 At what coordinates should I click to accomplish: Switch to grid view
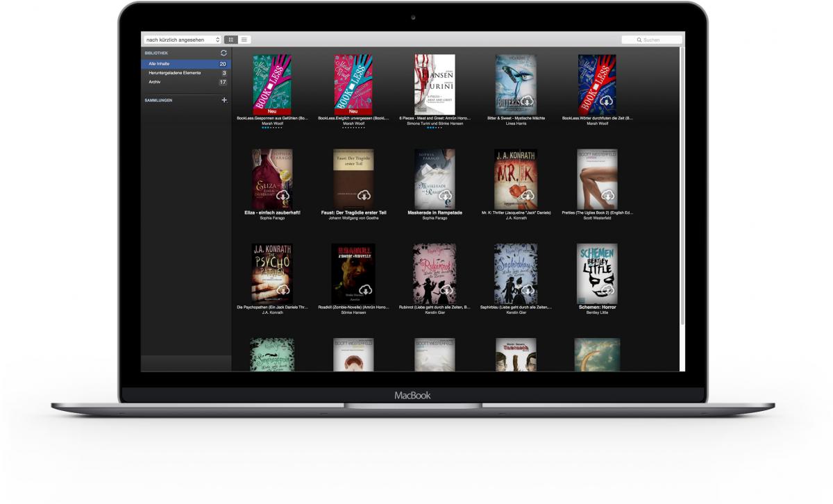(x=231, y=40)
